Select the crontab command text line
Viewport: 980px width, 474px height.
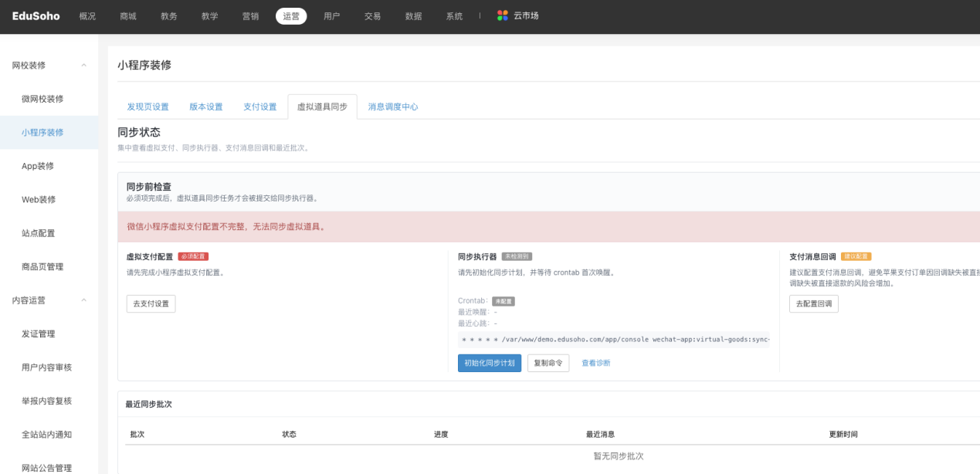(614, 340)
